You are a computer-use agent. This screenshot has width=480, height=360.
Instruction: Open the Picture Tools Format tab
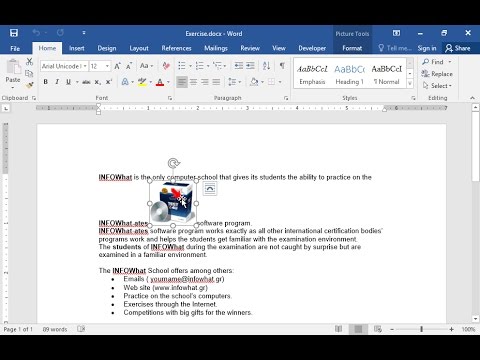[x=352, y=48]
